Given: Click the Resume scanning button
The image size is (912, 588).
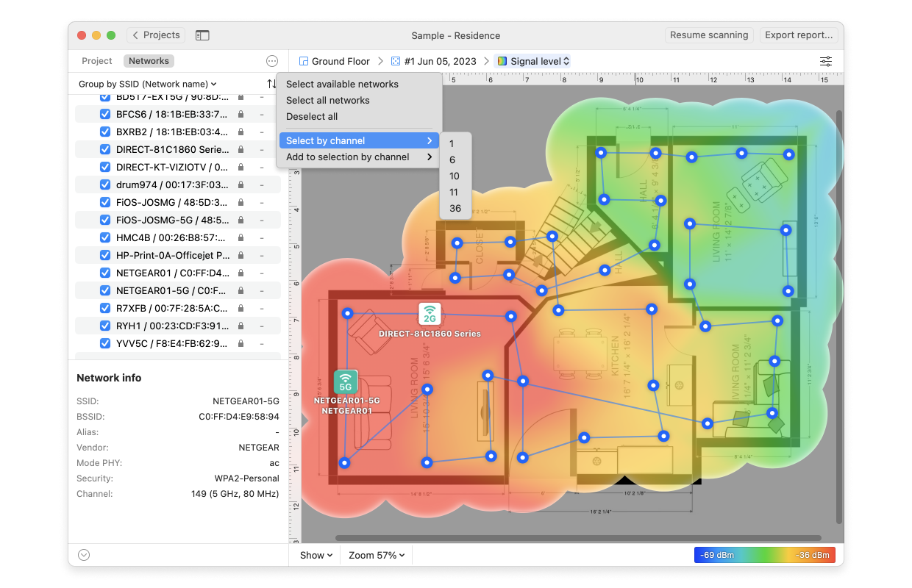Looking at the screenshot, I should (709, 35).
